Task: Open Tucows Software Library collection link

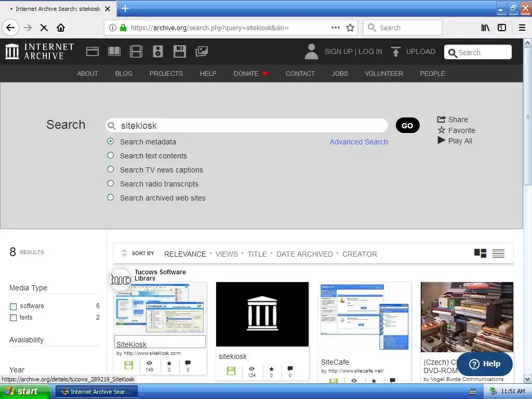Action: click(x=160, y=275)
